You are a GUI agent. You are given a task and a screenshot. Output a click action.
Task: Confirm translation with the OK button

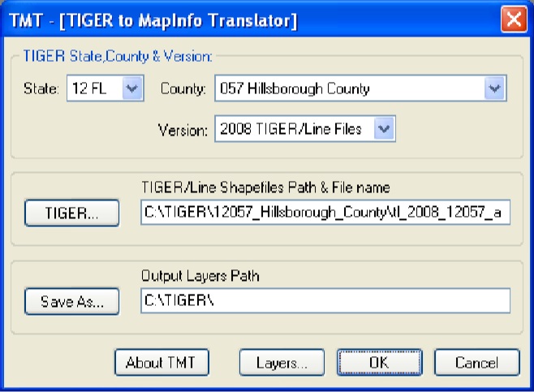378,362
